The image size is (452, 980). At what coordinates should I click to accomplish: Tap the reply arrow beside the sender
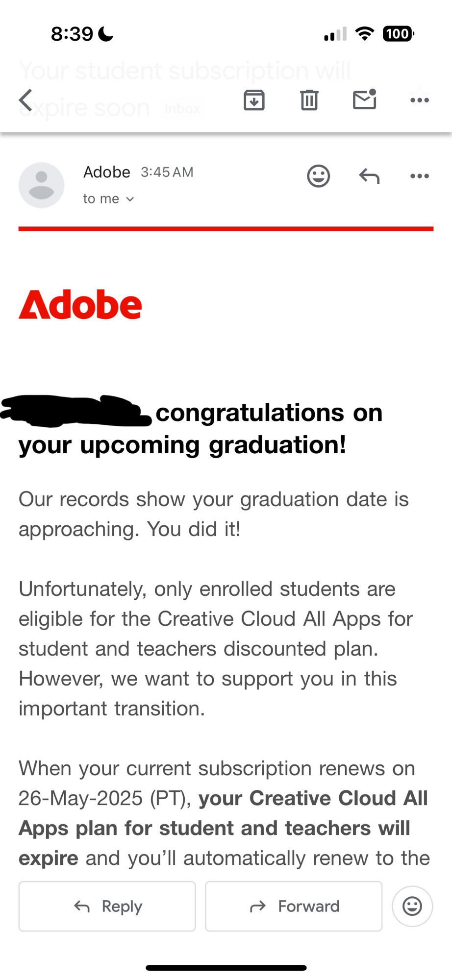(x=369, y=176)
